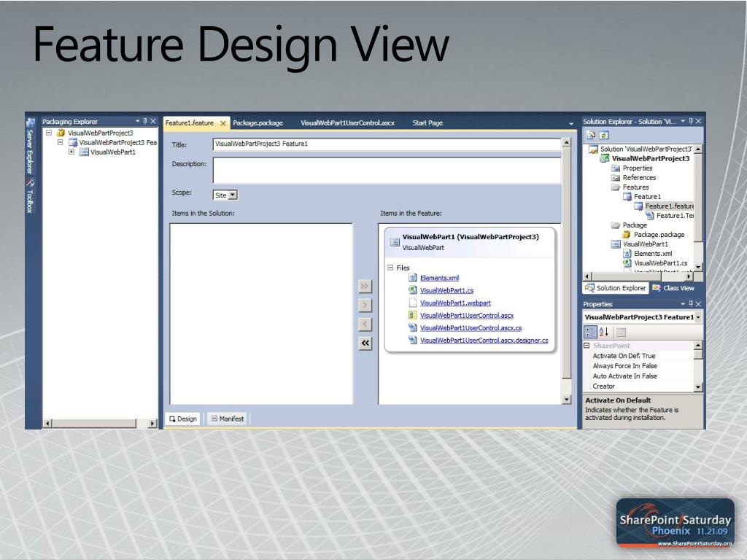The height and width of the screenshot is (560, 747).
Task: Click the VisualWebPart1 web part header icon
Action: click(395, 242)
